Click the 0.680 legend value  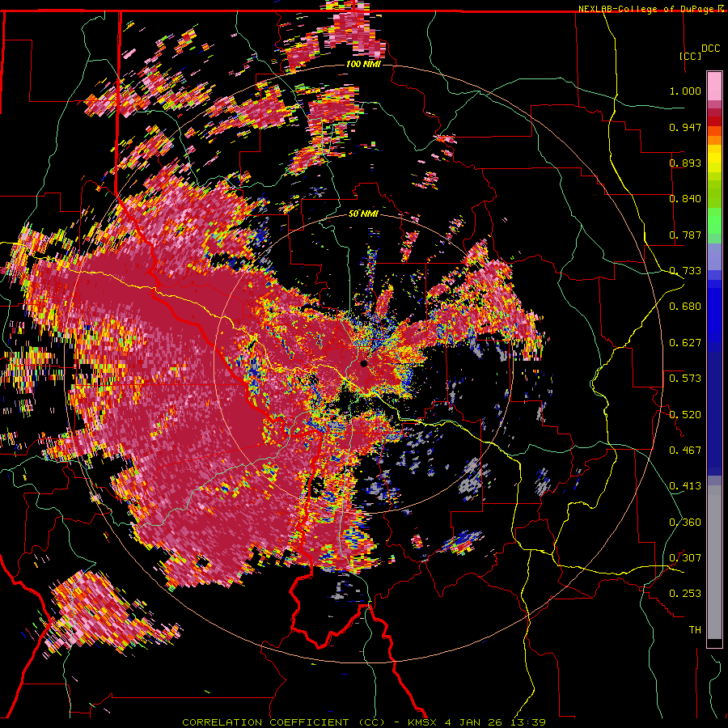[x=685, y=307]
